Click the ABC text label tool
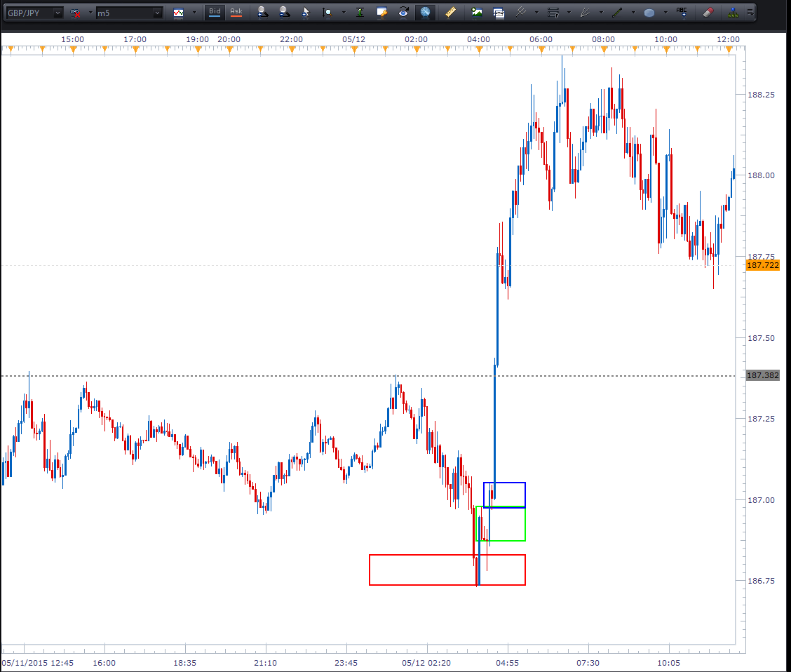The image size is (791, 672). (x=682, y=12)
